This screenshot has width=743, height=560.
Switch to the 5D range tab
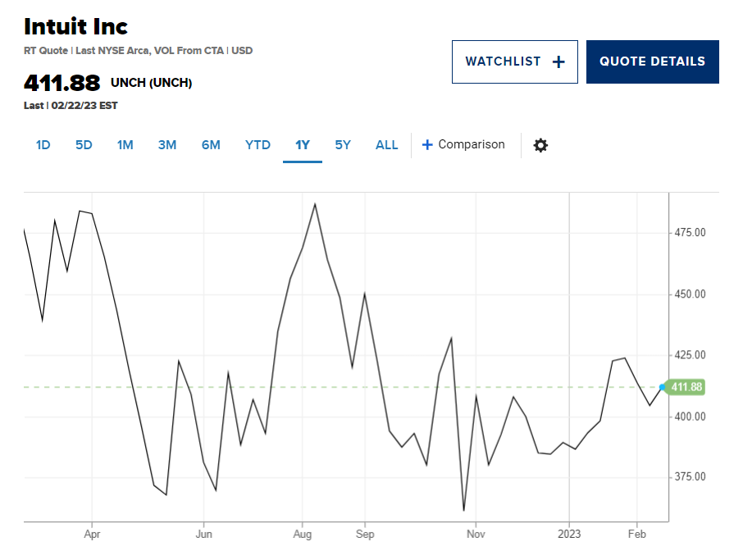[x=84, y=145]
